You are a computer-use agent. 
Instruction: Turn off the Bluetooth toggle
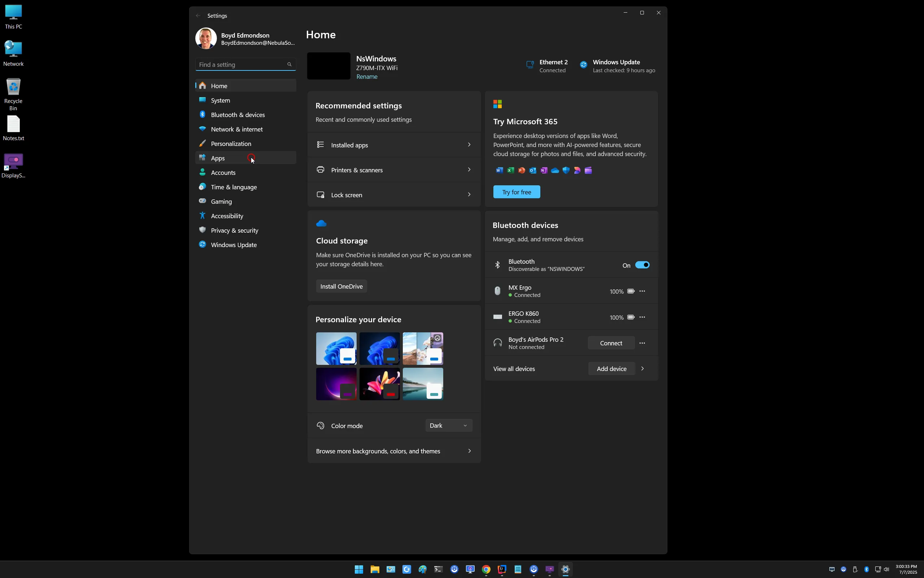point(642,265)
